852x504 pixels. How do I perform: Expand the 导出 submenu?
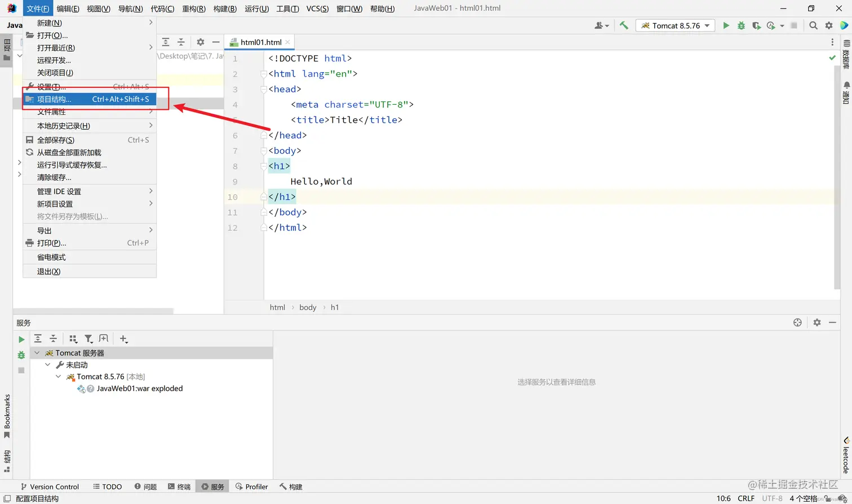click(x=90, y=231)
